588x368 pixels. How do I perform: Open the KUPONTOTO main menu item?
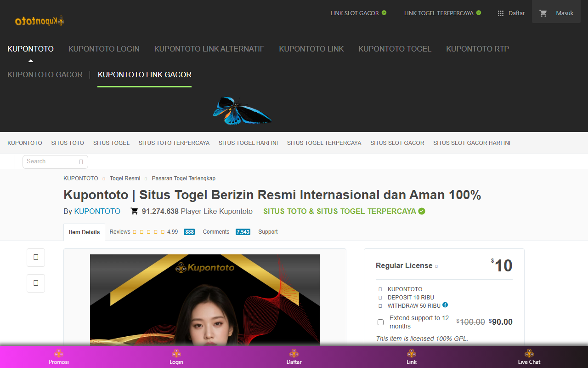[30, 49]
